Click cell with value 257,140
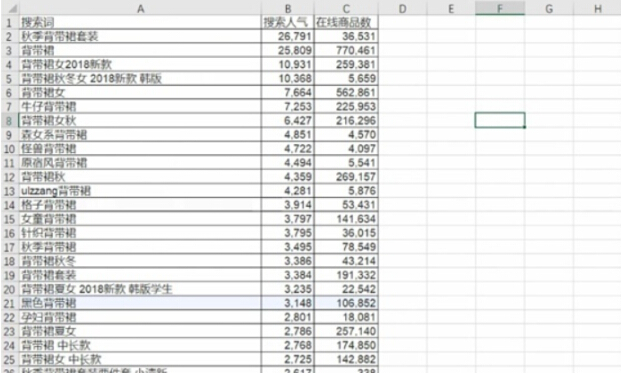 346,331
